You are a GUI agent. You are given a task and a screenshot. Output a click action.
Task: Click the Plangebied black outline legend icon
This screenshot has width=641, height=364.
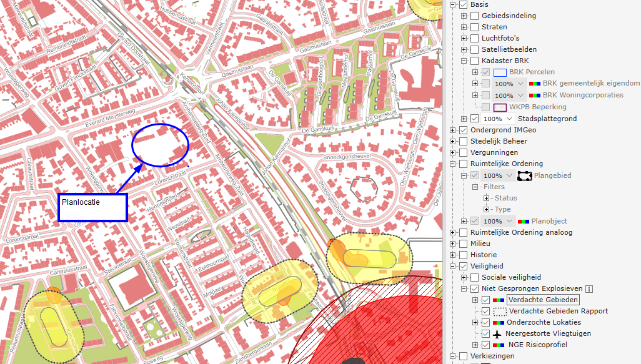[x=525, y=175]
